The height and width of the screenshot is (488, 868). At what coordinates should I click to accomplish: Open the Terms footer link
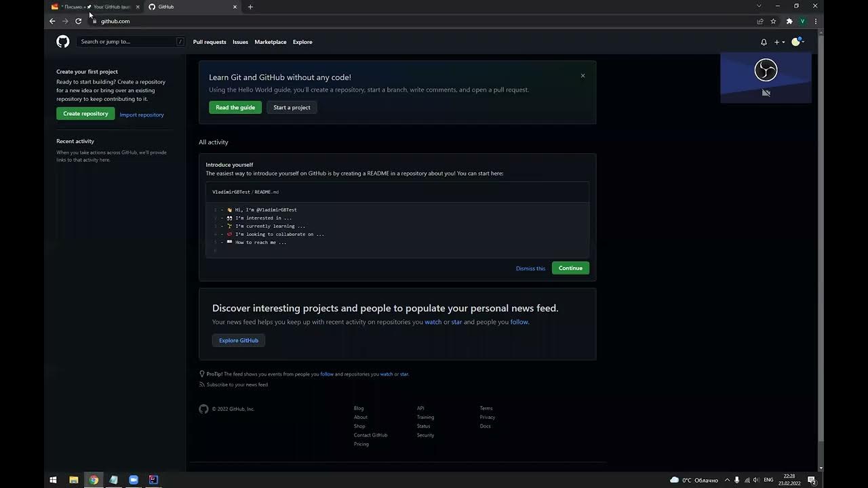(x=486, y=408)
